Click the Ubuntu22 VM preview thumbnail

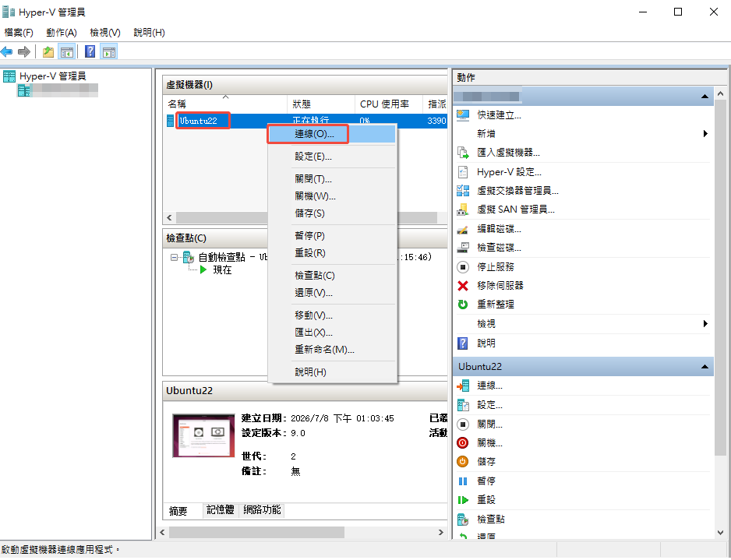click(203, 436)
